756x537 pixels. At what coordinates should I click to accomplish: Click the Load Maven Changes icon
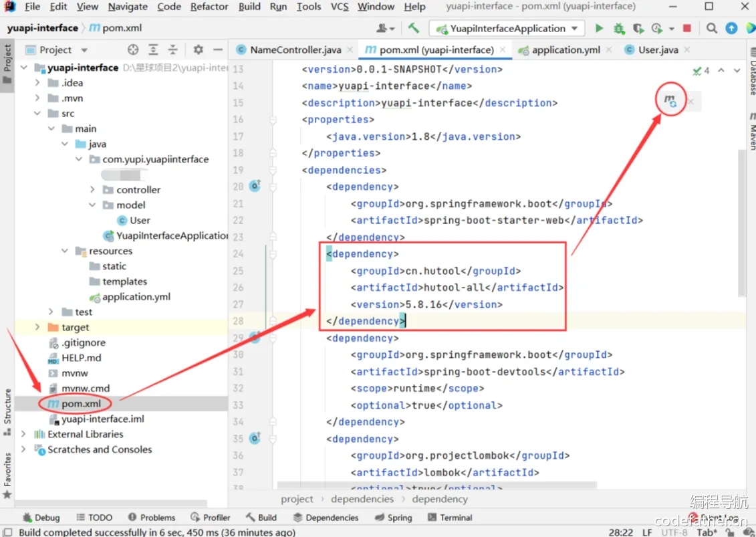pyautogui.click(x=670, y=101)
